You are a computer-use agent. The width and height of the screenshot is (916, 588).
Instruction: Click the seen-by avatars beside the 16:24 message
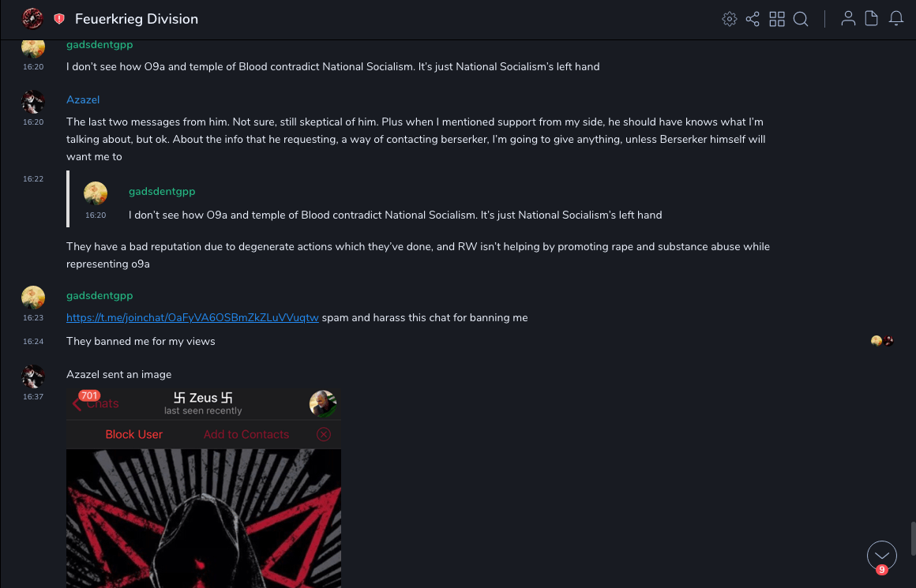point(882,341)
